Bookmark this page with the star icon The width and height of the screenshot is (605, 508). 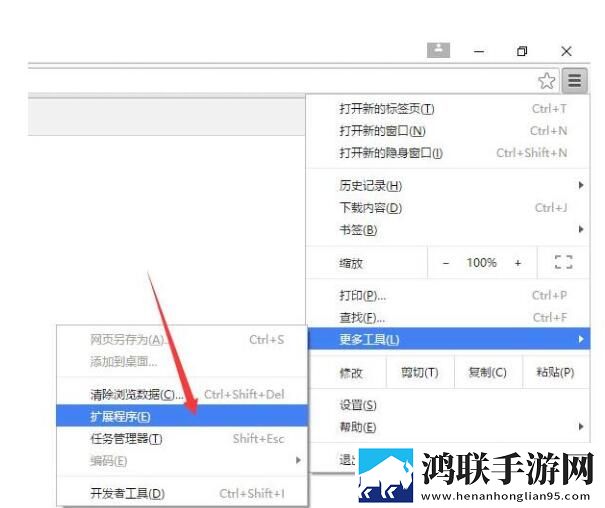pyautogui.click(x=546, y=81)
